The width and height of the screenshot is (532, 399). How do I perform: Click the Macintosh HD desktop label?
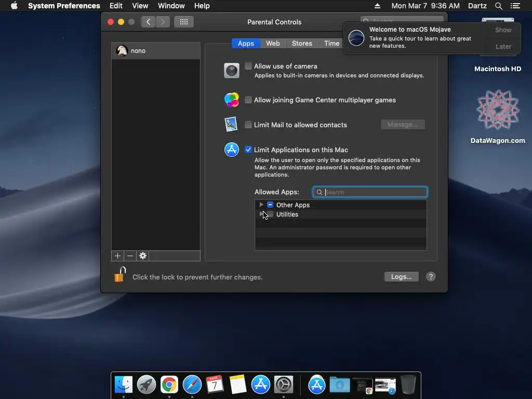click(497, 69)
